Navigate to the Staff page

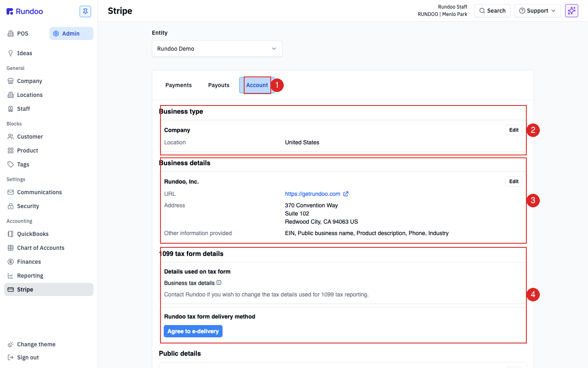click(49, 109)
